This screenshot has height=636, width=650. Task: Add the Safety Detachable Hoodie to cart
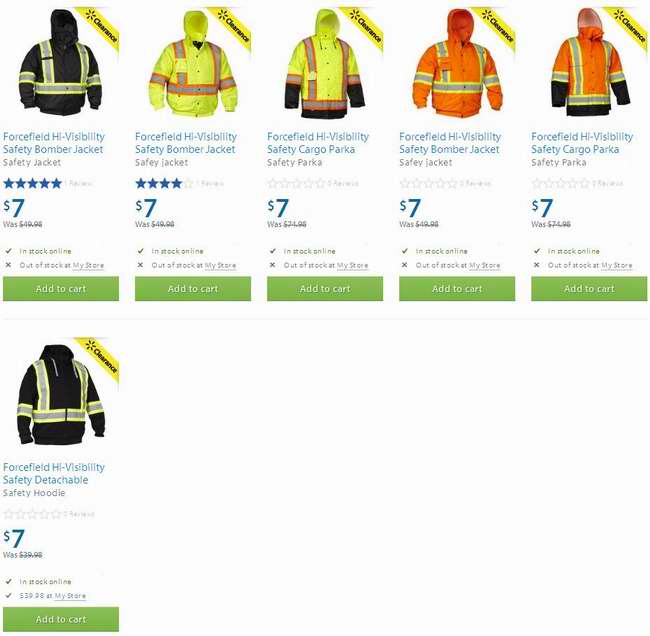click(x=61, y=619)
